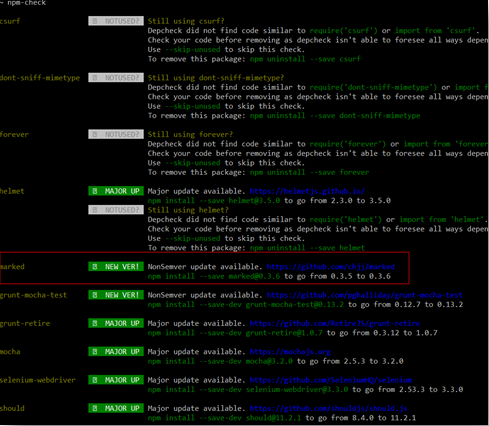This screenshot has height=426, width=489.
Task: Click the 'npm install --save-dev grunt-retire@1.0.7' command
Action: [x=235, y=333]
